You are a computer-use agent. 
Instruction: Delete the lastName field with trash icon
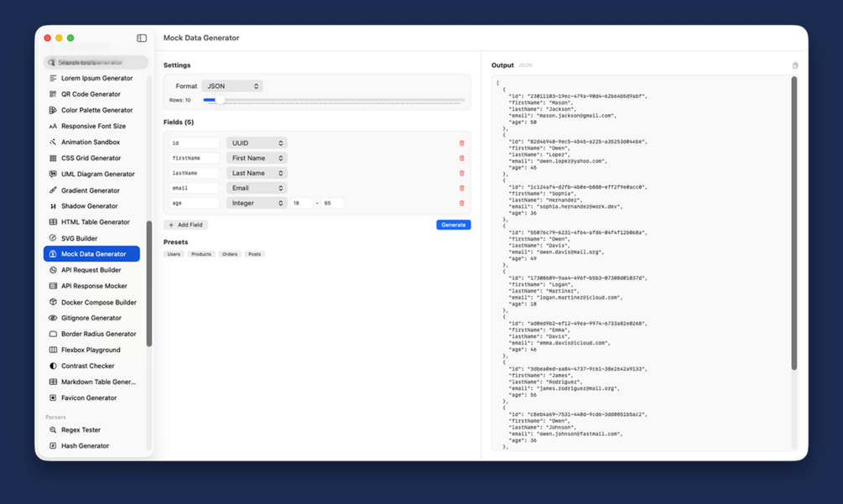pos(461,174)
